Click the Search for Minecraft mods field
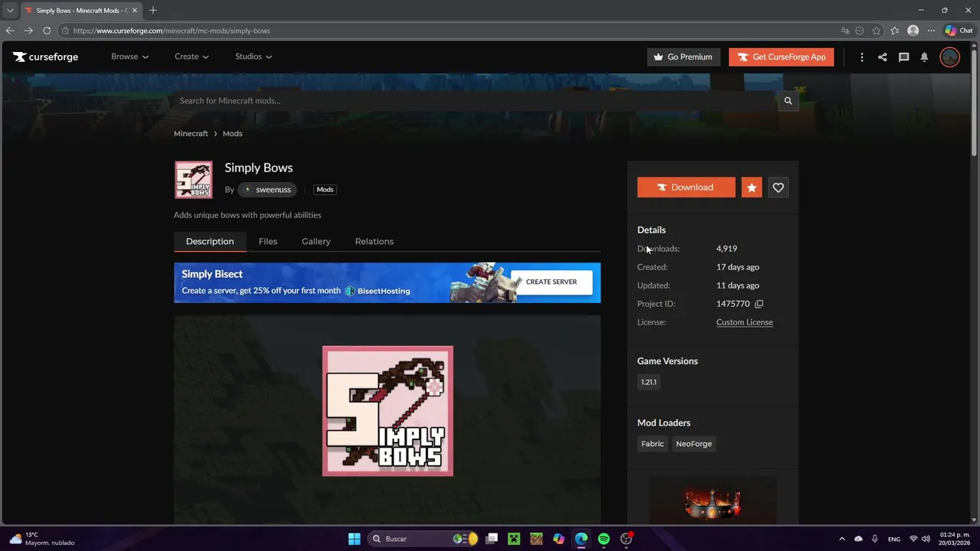 pos(475,101)
